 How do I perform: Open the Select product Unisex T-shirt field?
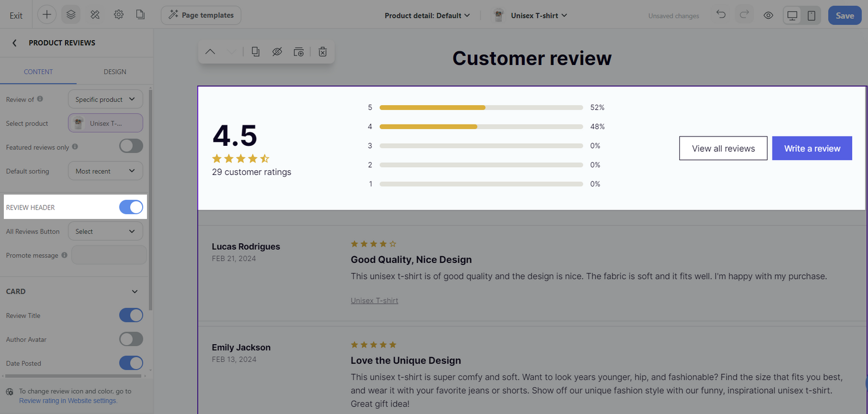(105, 123)
